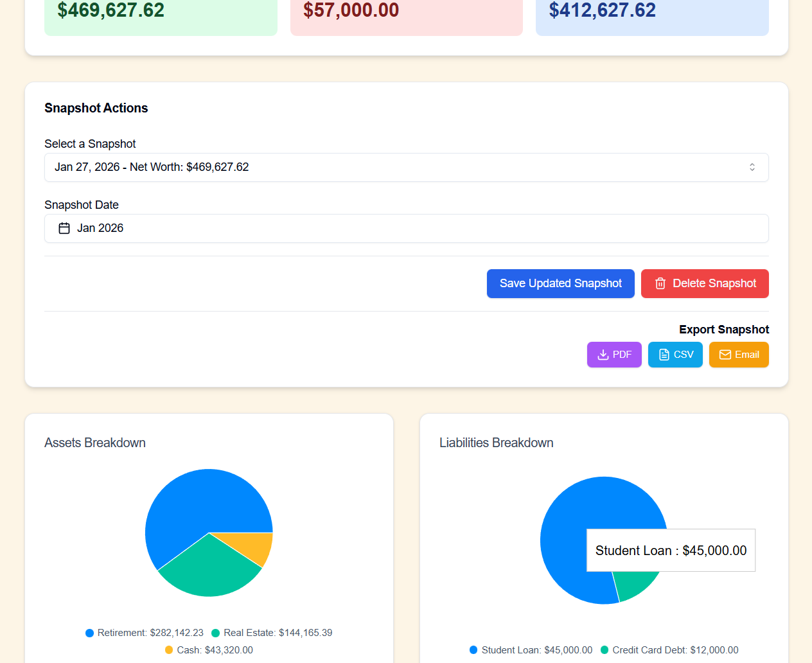Toggle the Student Loan legend entry
The image size is (812, 663).
532,650
